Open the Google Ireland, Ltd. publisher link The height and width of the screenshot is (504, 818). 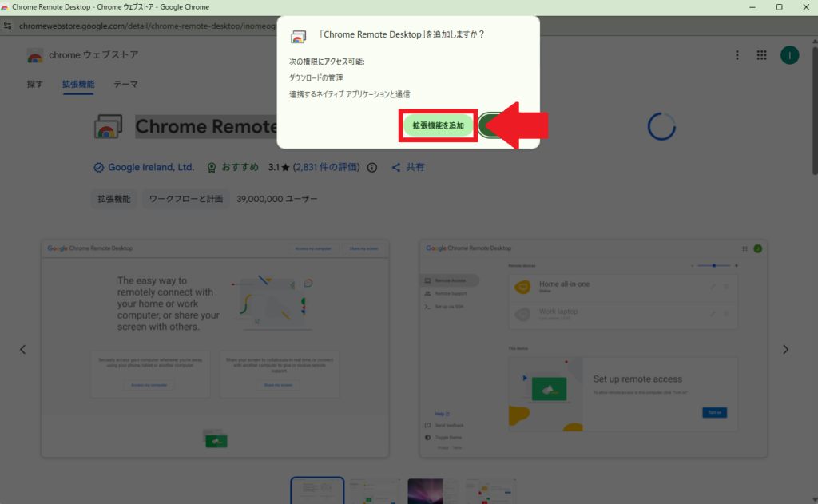click(x=151, y=168)
